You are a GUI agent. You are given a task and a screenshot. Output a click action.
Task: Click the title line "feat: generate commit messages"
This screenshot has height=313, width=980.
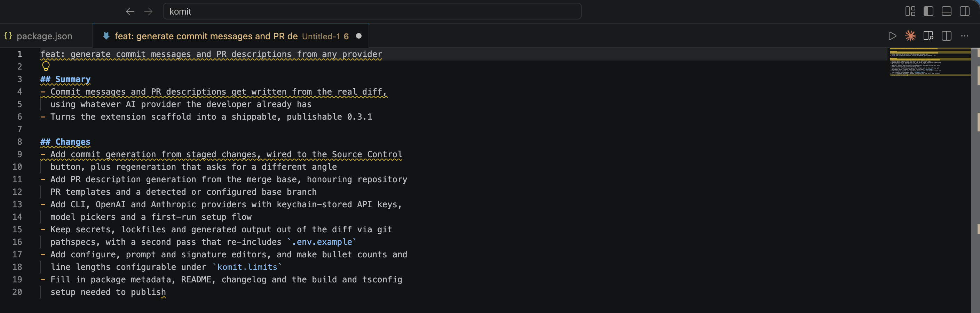(x=211, y=54)
